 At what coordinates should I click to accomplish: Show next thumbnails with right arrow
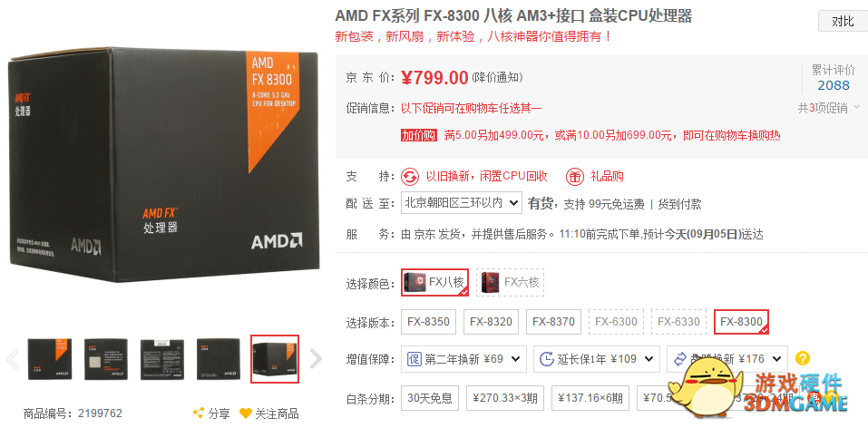[316, 359]
